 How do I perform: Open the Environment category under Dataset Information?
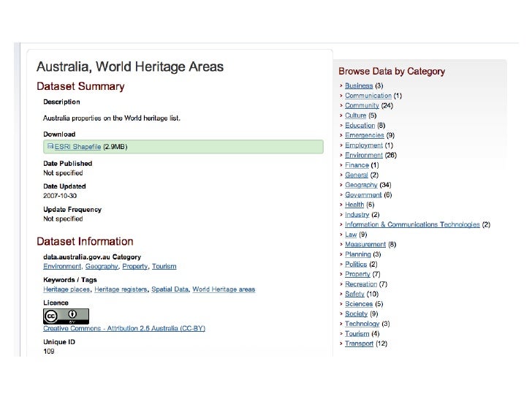click(x=61, y=267)
